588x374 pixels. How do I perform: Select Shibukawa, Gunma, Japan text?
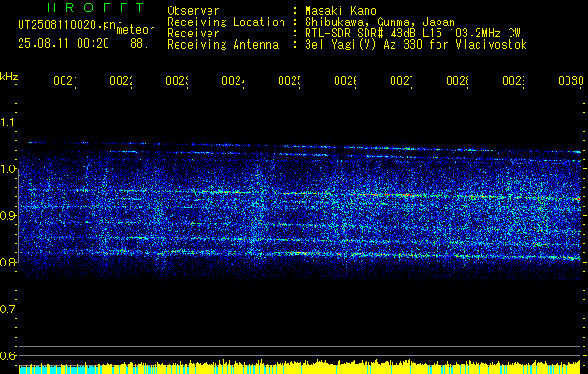380,22
